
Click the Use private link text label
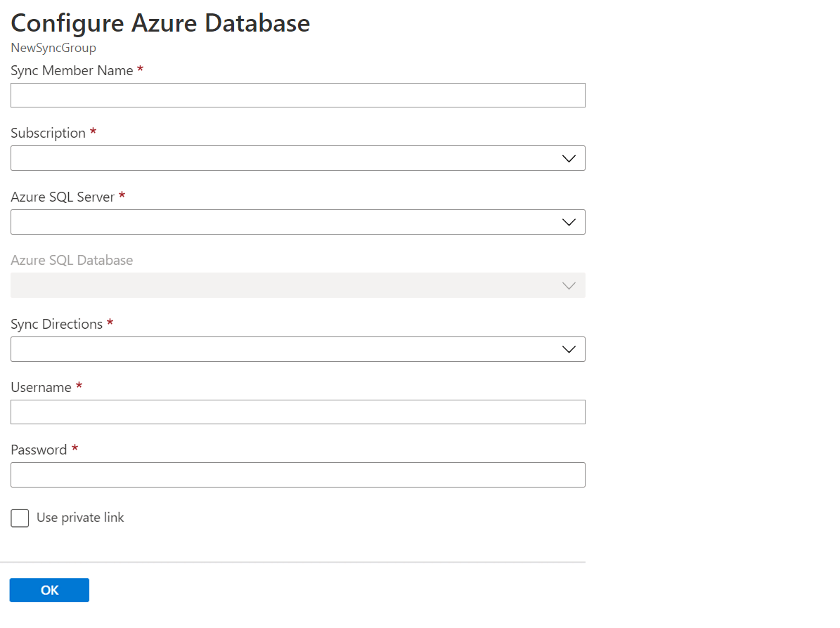click(x=81, y=518)
